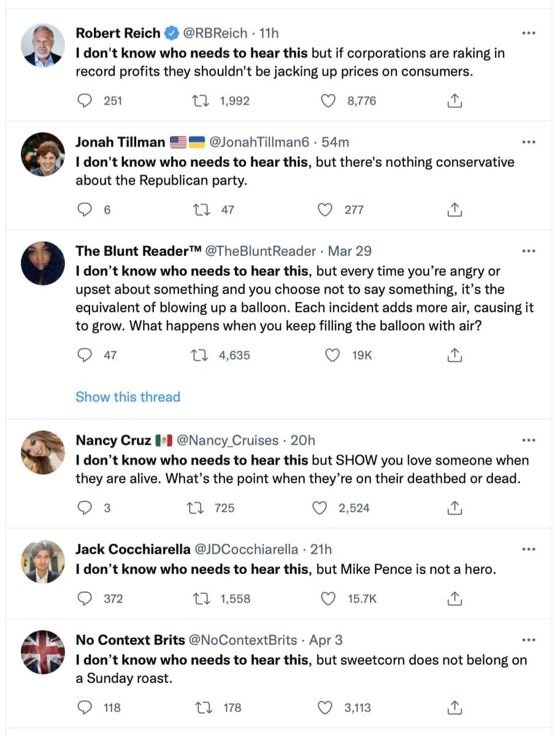560x736 pixels.
Task: Retweet Robert Reich's corporations tweet
Action: click(x=201, y=101)
